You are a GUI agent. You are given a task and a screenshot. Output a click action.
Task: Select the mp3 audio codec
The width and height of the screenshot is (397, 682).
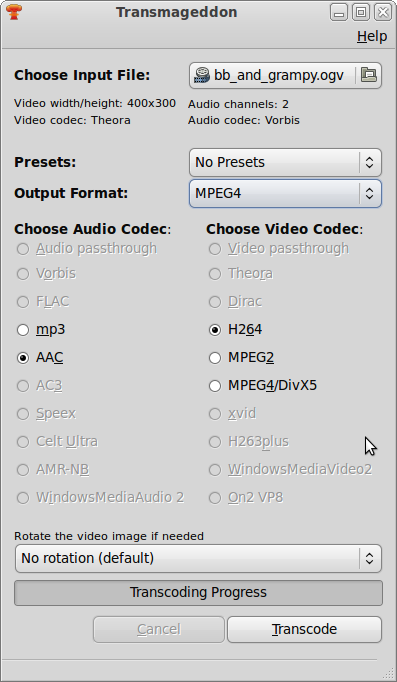pyautogui.click(x=41, y=330)
